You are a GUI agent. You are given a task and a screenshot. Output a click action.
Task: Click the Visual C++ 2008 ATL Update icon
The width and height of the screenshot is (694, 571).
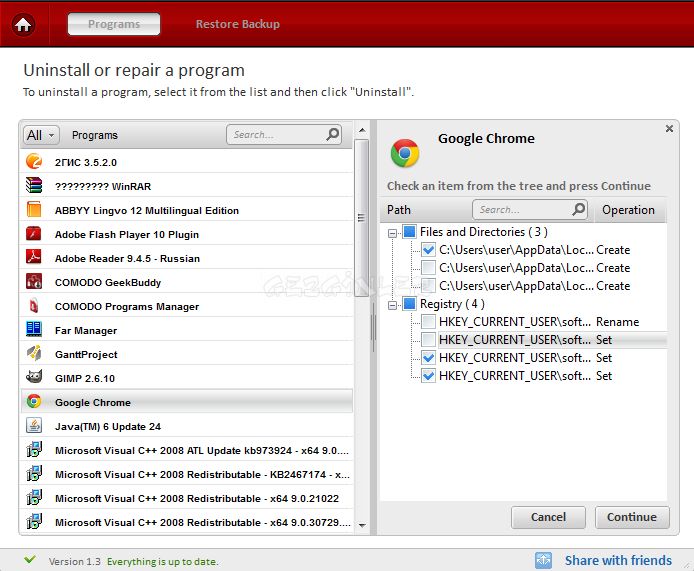[34, 449]
